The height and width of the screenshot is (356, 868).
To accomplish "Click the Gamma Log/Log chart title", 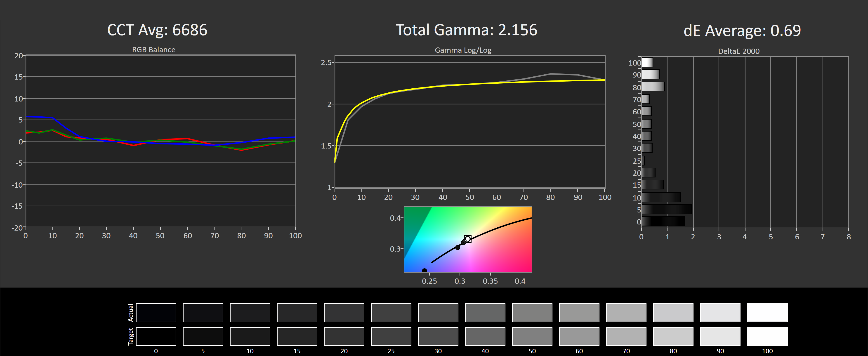I will tap(463, 50).
